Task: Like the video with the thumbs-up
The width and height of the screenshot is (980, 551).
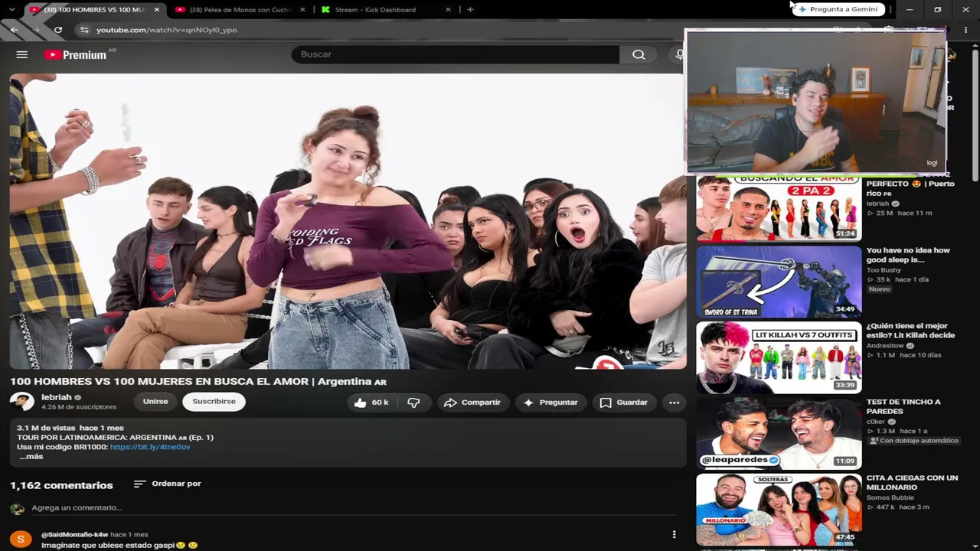Action: point(371,403)
